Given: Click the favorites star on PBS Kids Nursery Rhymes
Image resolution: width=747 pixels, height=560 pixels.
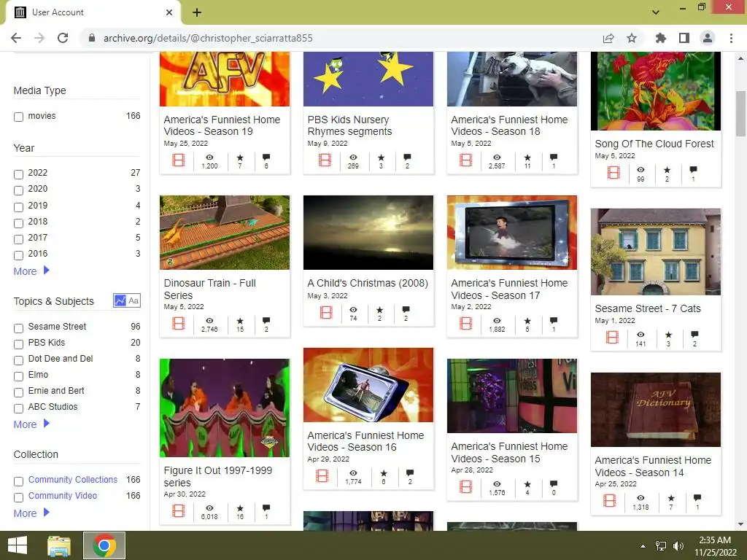Looking at the screenshot, I should [x=381, y=157].
